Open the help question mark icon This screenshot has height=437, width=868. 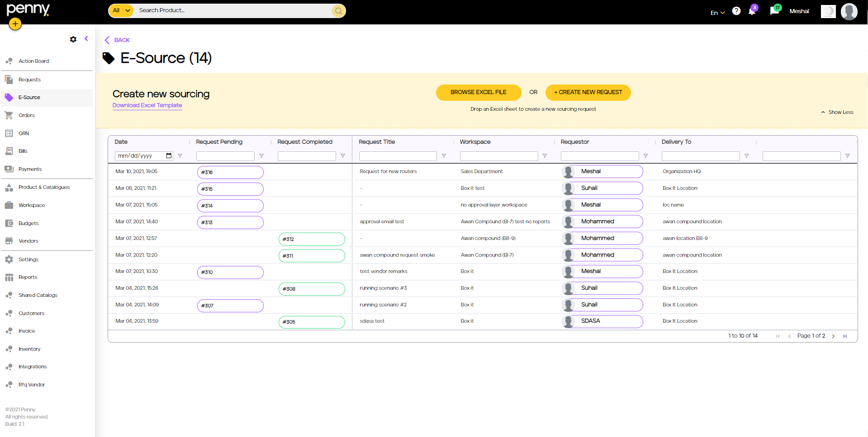pos(736,11)
